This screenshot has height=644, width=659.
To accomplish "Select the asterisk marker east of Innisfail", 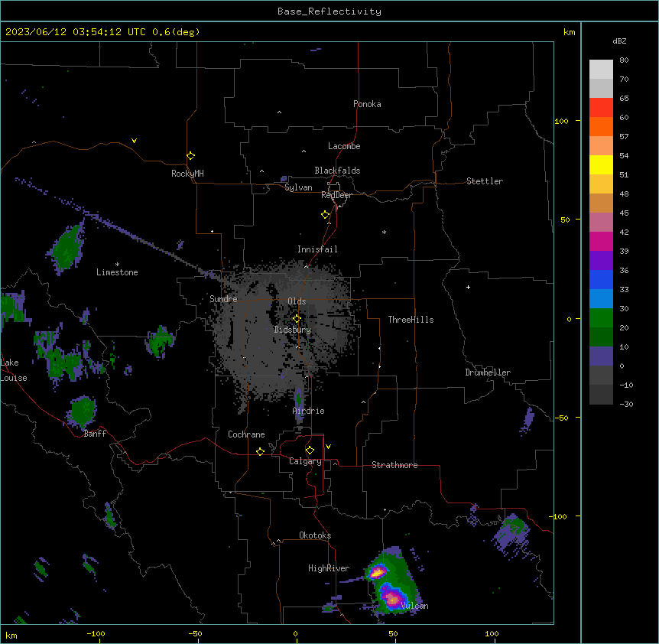I will pos(384,232).
